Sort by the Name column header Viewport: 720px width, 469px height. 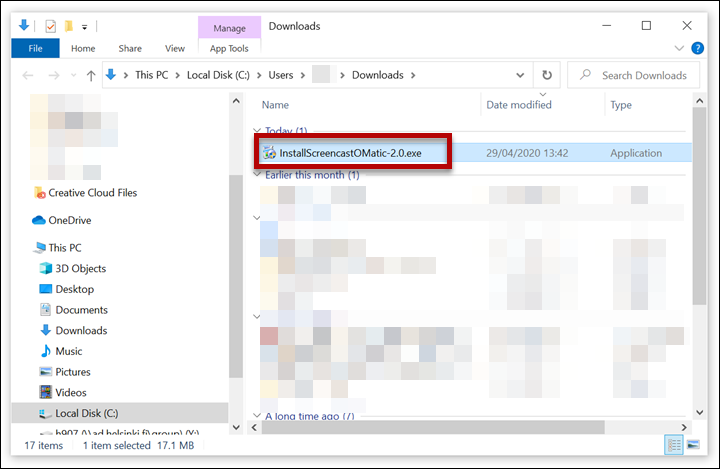coord(275,105)
